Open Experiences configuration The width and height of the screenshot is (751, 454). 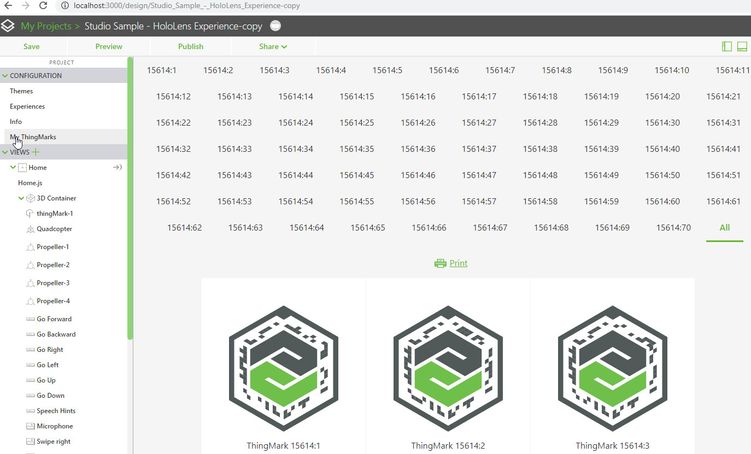tap(27, 106)
